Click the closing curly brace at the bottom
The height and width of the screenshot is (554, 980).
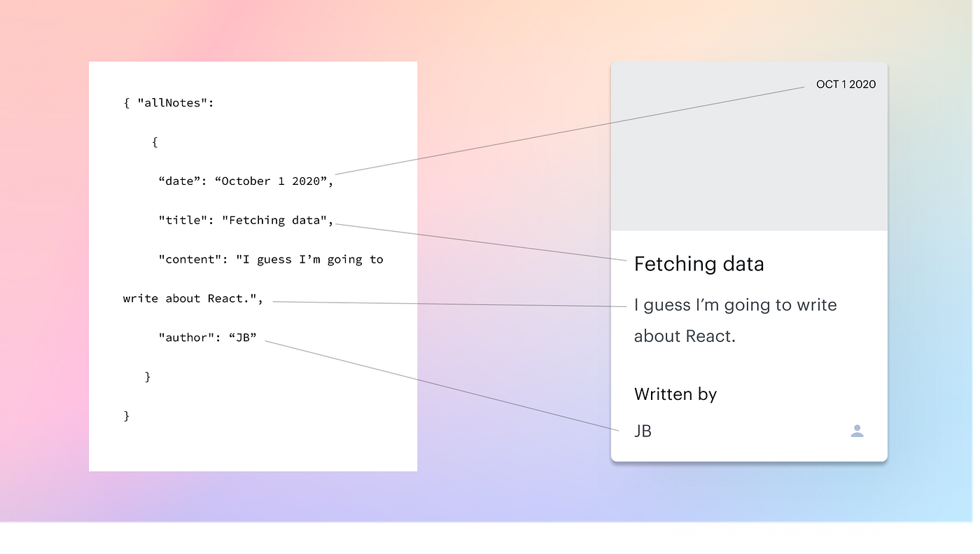(126, 415)
